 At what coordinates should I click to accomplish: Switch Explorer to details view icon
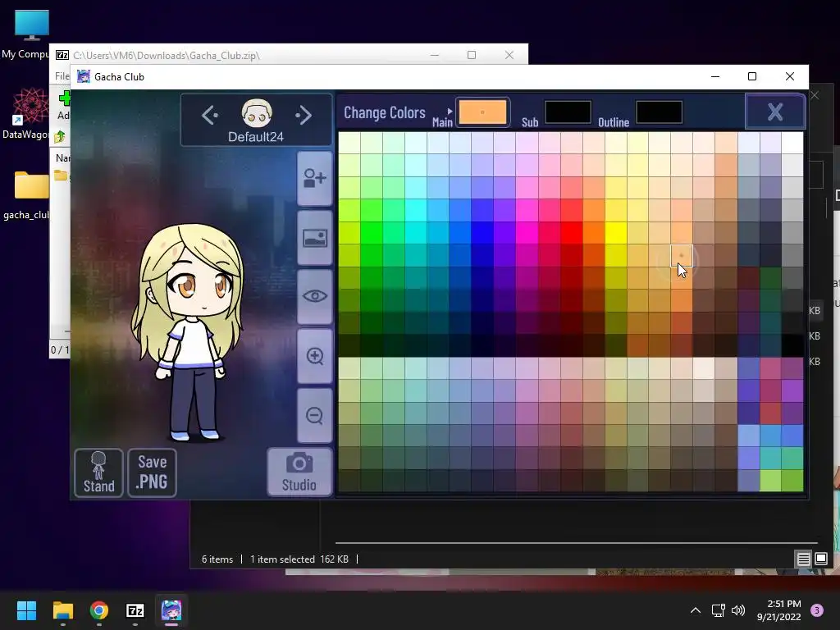click(804, 559)
